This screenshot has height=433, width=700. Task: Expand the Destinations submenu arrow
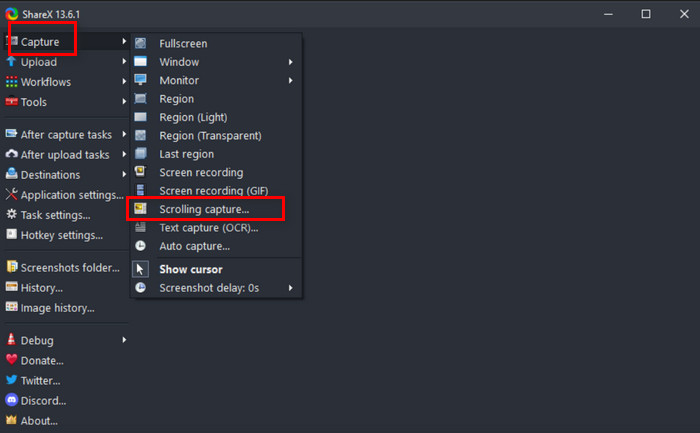tap(124, 174)
